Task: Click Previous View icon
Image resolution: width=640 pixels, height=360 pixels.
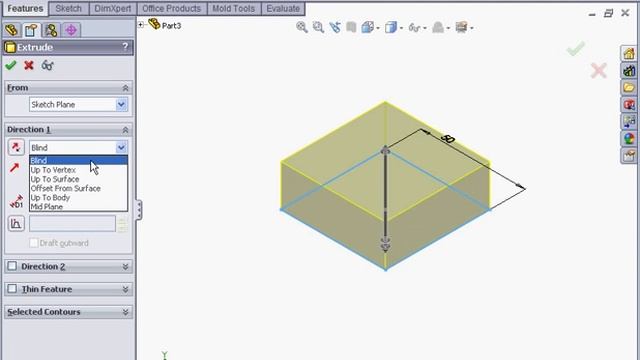Action: coord(335,27)
